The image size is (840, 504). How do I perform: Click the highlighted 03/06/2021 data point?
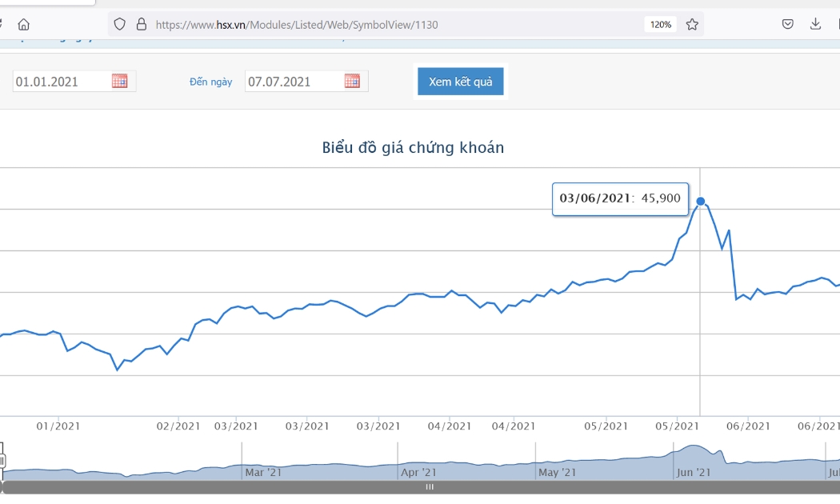coord(700,202)
